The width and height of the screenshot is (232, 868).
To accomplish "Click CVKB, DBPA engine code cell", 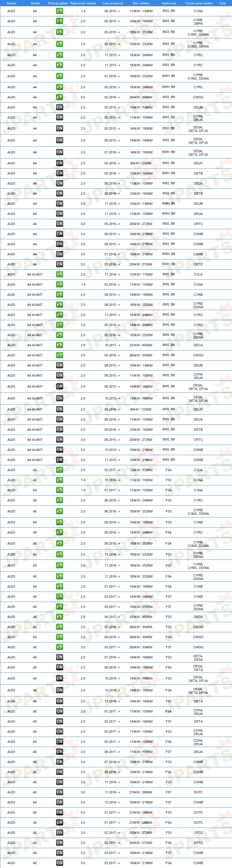I will [198, 22].
